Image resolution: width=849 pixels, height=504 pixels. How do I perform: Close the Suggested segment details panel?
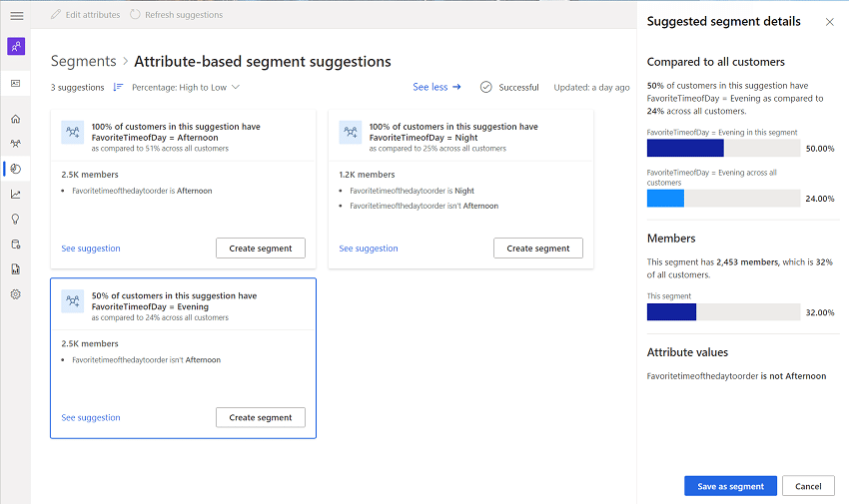829,22
